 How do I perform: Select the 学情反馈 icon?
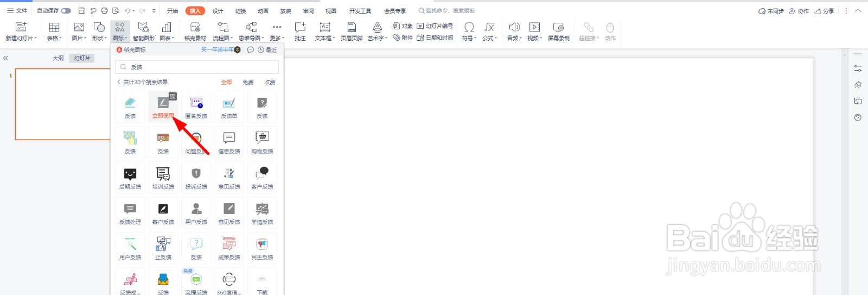tap(262, 213)
